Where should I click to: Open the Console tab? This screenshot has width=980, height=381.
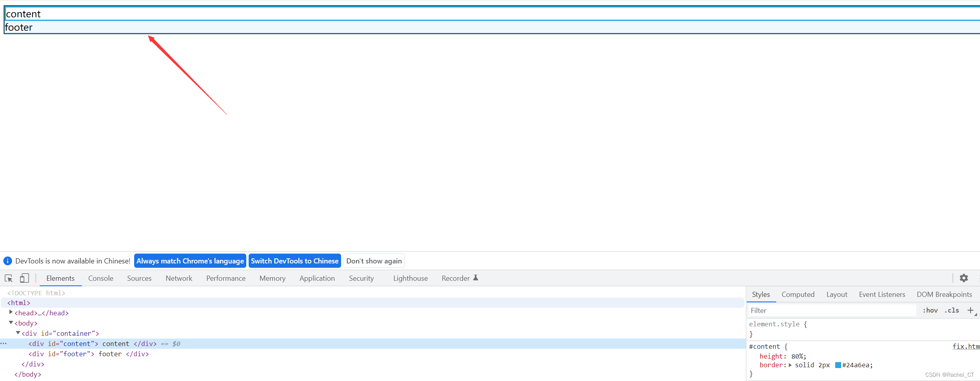pyautogui.click(x=101, y=278)
